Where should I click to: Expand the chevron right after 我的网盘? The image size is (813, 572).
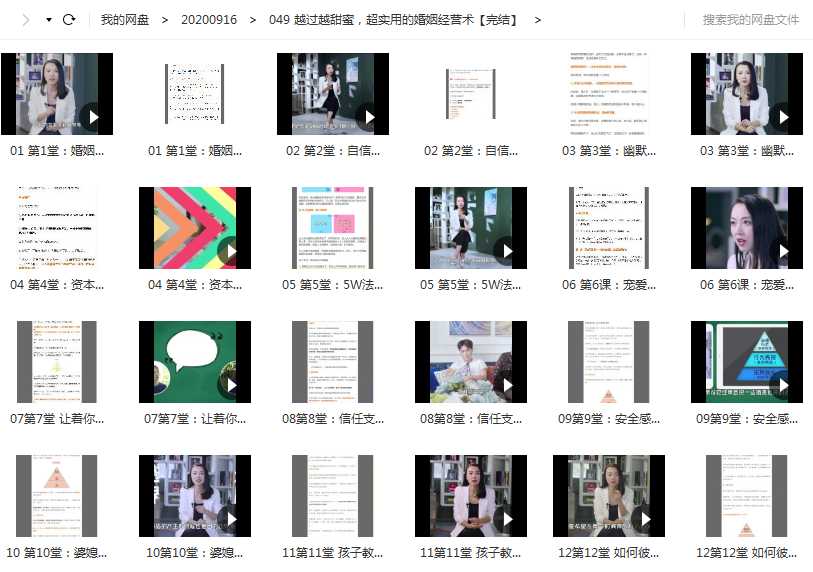(165, 20)
